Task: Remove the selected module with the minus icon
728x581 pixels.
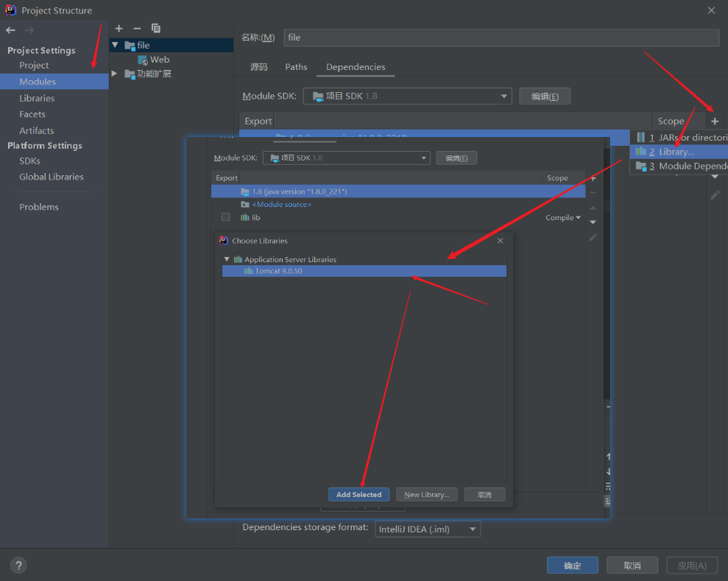Action: 137,29
